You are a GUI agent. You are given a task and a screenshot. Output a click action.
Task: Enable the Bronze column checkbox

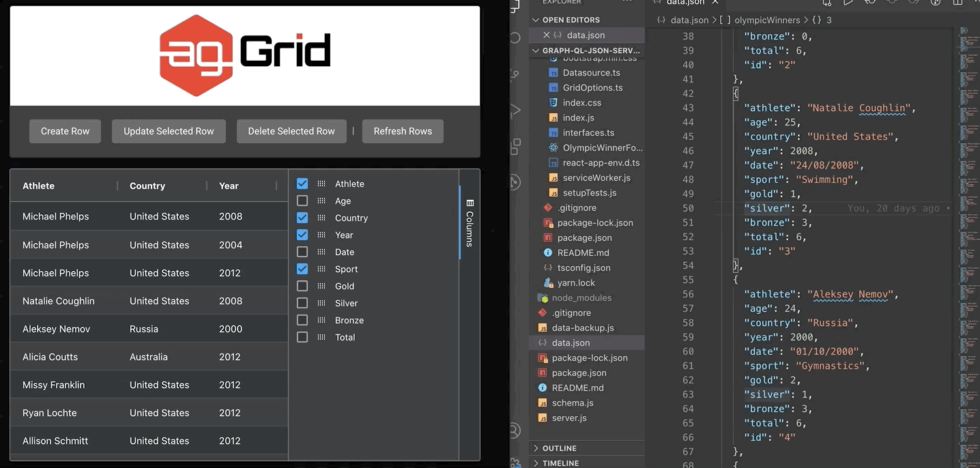click(302, 320)
